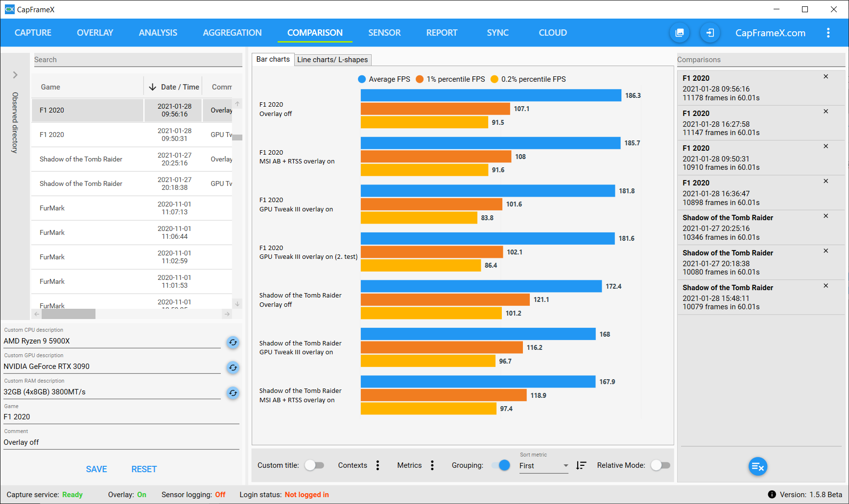Screen dimensions: 849x504
Task: Open the Line charts/ L-shapes tab
Action: click(332, 60)
